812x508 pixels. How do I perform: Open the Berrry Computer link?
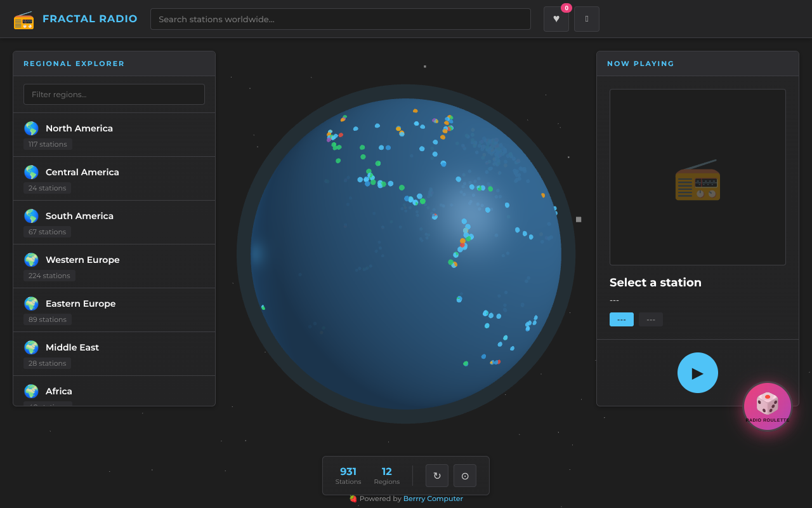(x=433, y=498)
